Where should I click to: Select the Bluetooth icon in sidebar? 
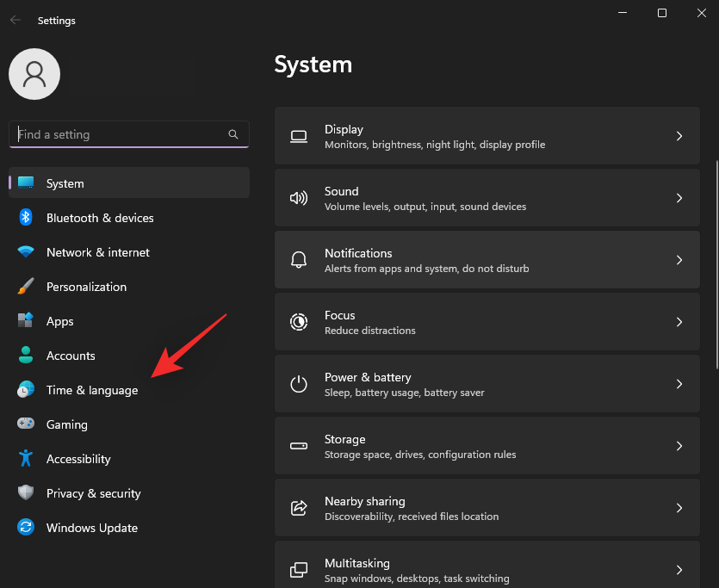click(26, 218)
